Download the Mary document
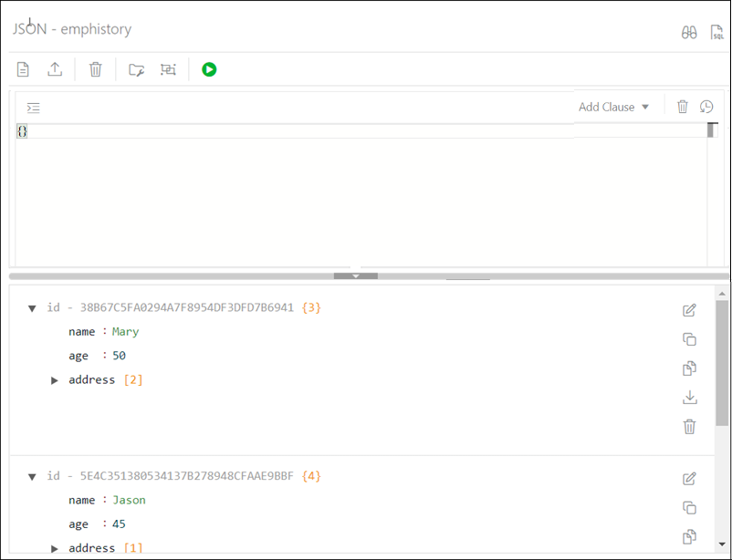The height and width of the screenshot is (560, 732). click(x=689, y=398)
